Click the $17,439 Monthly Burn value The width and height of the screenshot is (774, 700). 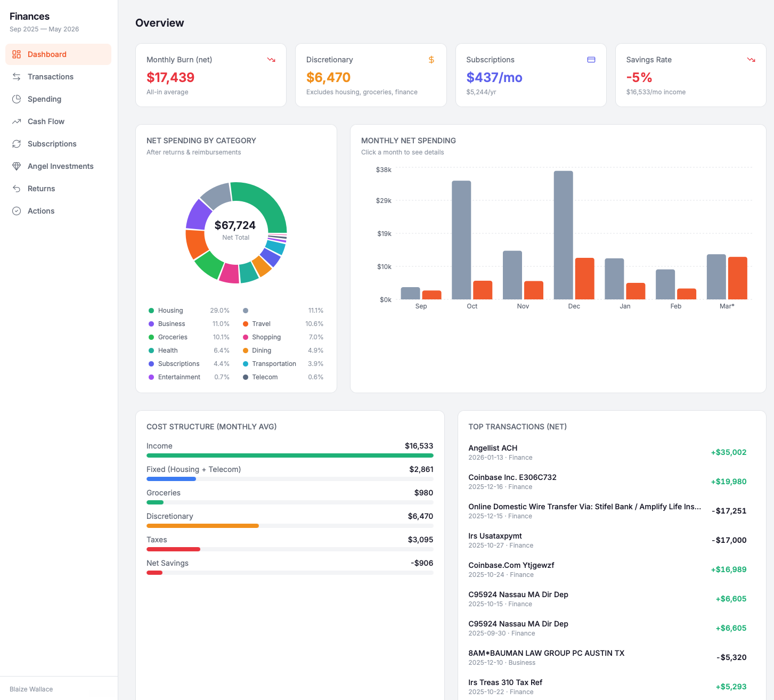[170, 77]
